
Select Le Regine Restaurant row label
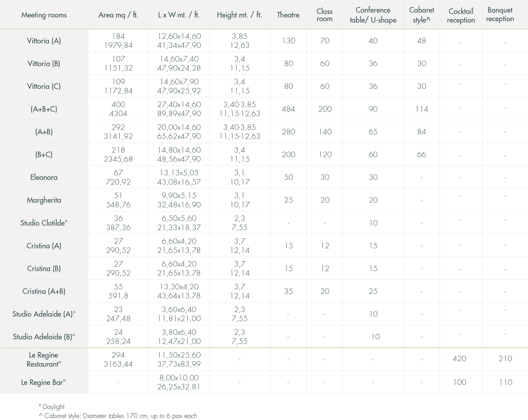[x=44, y=359]
